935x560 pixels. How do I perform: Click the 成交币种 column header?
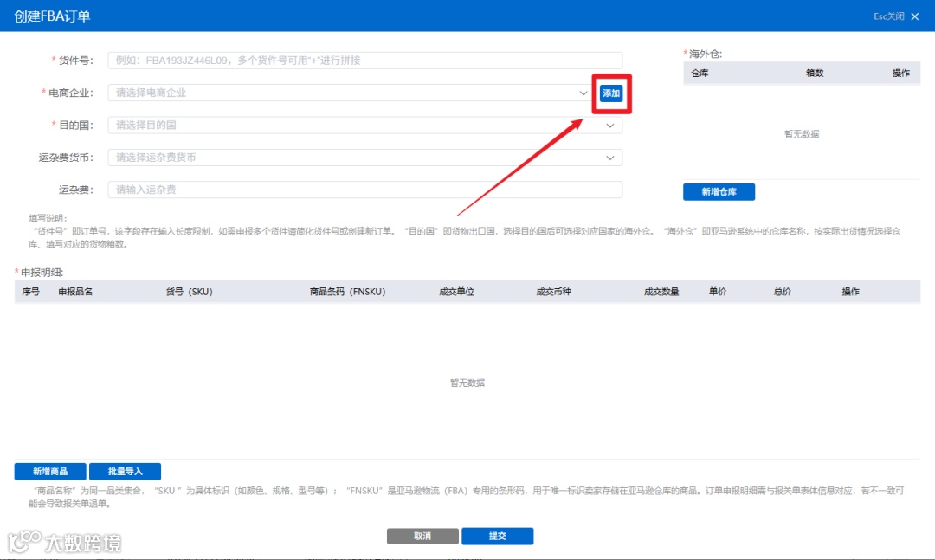(553, 292)
